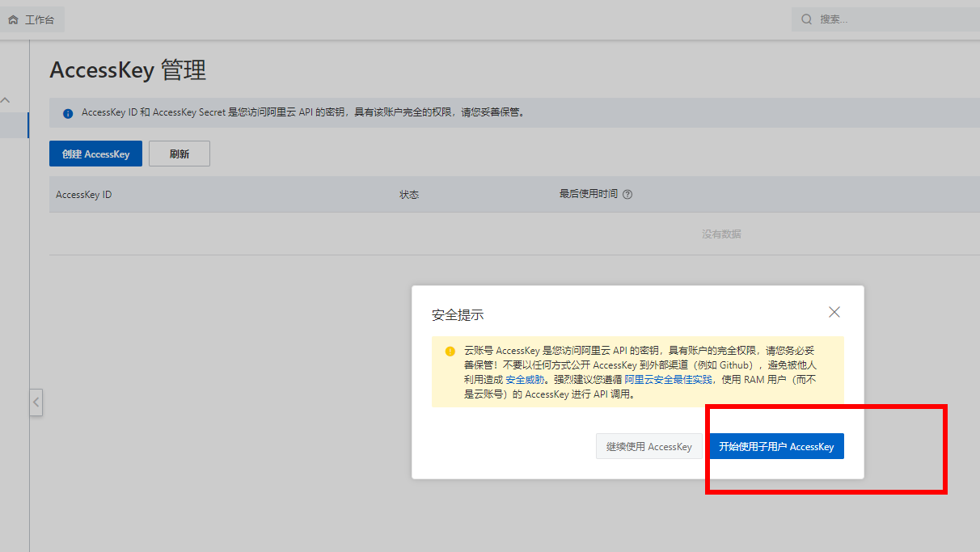980x552 pixels.
Task: Focus the 搜索 input field
Action: click(x=885, y=19)
